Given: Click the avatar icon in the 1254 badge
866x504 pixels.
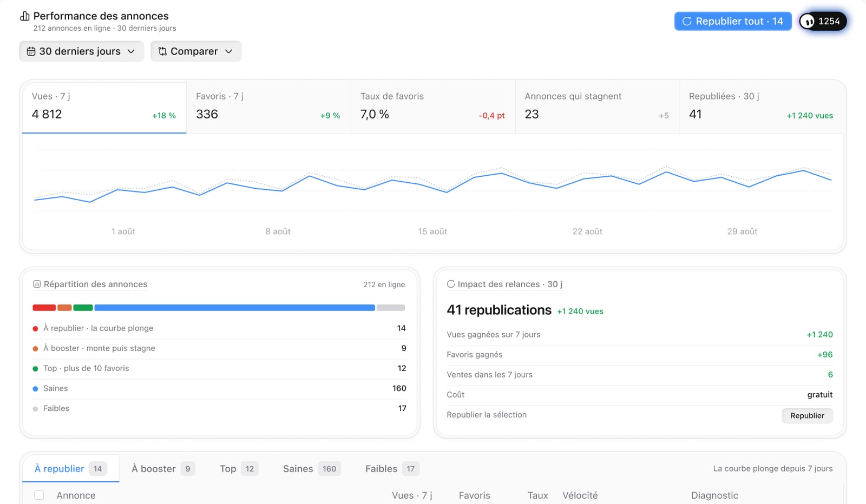Looking at the screenshot, I should tap(808, 22).
